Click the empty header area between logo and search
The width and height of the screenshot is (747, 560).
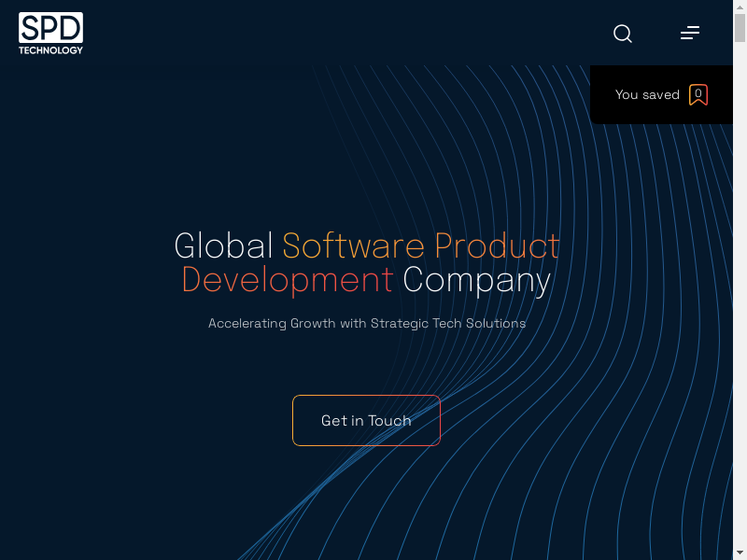tap(345, 34)
